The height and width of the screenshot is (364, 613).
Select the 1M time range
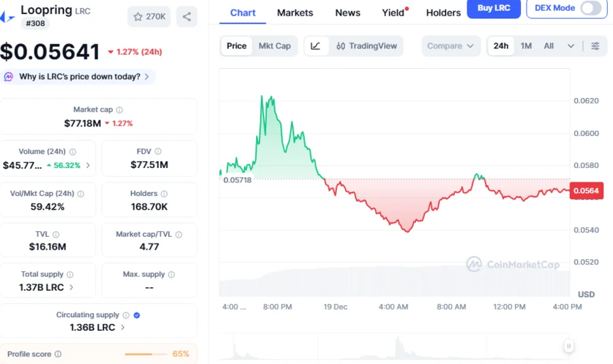click(526, 46)
